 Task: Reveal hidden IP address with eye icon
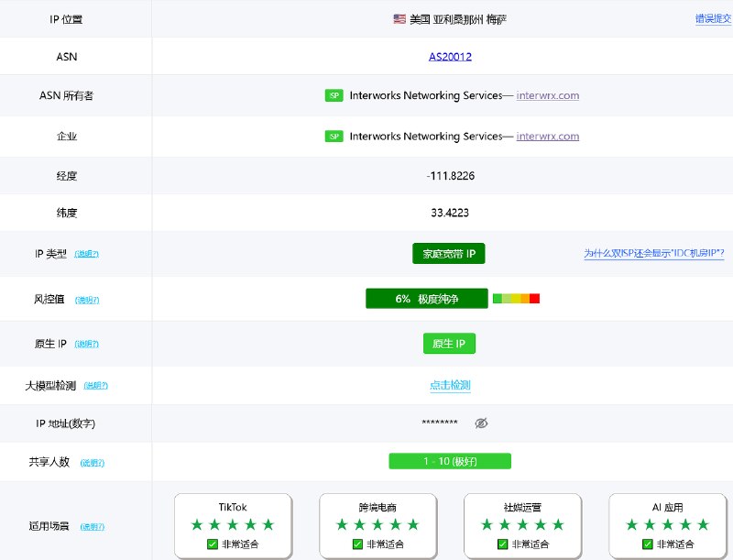coord(481,423)
